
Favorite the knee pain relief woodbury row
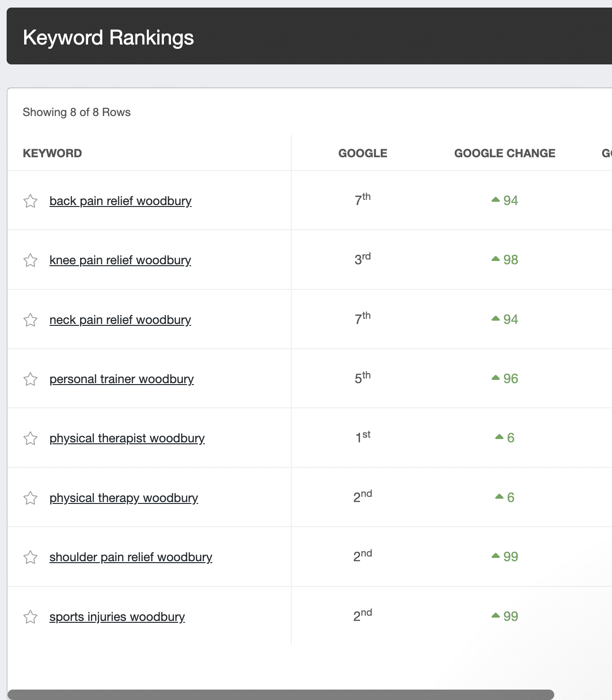pos(30,260)
